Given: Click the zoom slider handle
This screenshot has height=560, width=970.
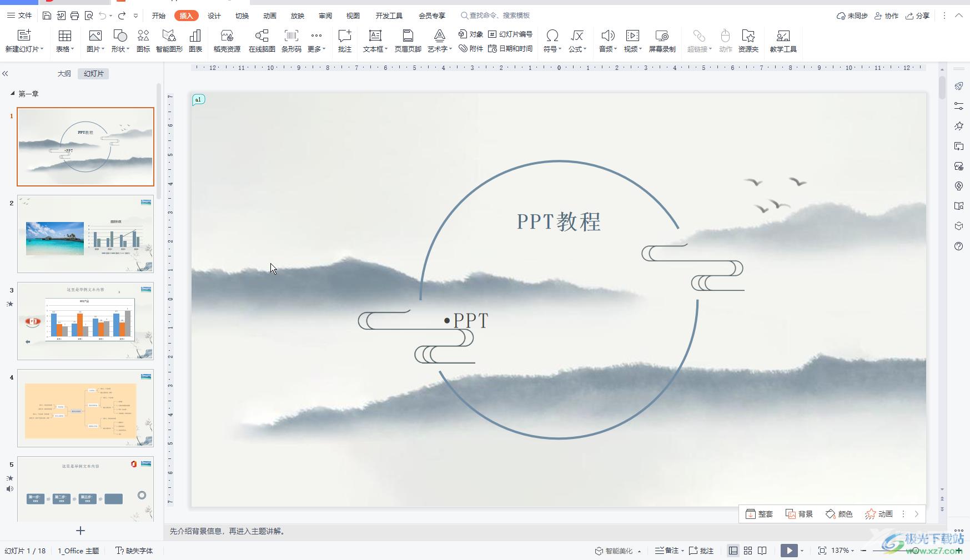Looking at the screenshot, I should pyautogui.click(x=915, y=551).
